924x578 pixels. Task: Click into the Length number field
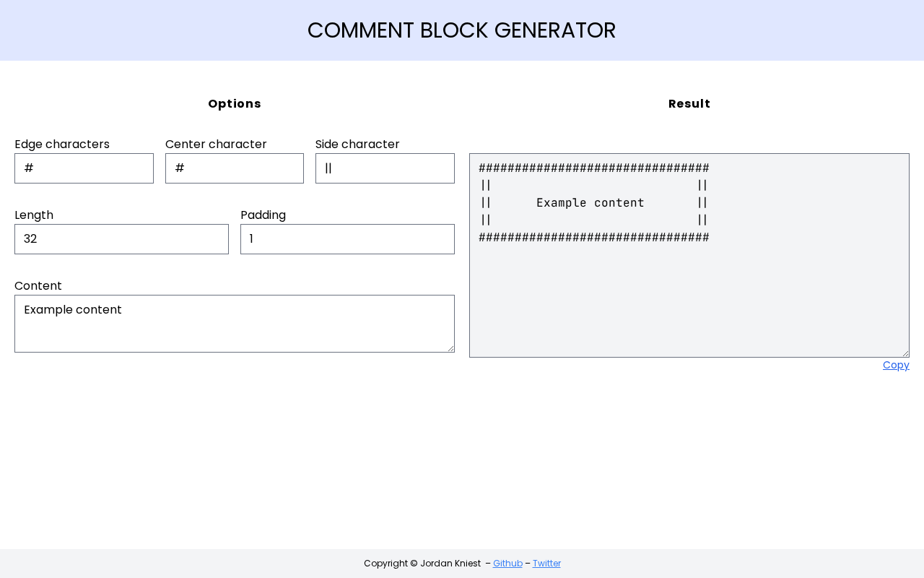121,239
